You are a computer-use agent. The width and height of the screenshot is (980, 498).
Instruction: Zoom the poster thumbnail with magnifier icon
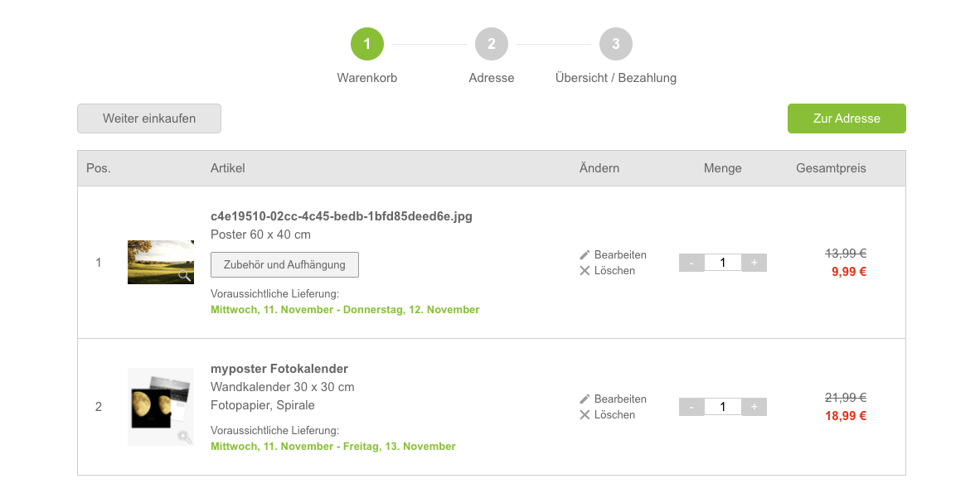185,275
